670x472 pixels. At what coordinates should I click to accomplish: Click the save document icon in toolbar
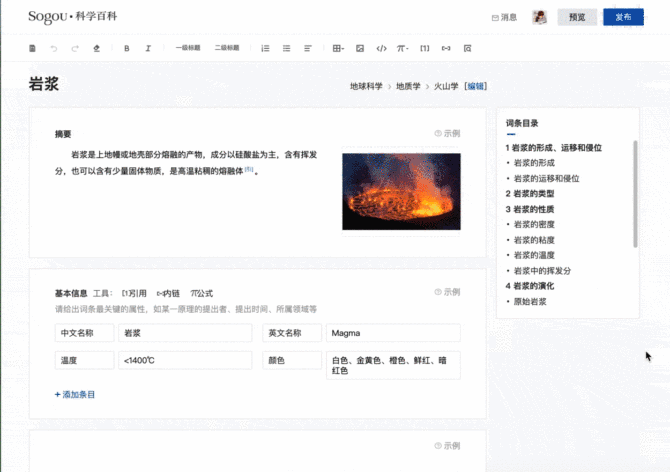(x=32, y=48)
